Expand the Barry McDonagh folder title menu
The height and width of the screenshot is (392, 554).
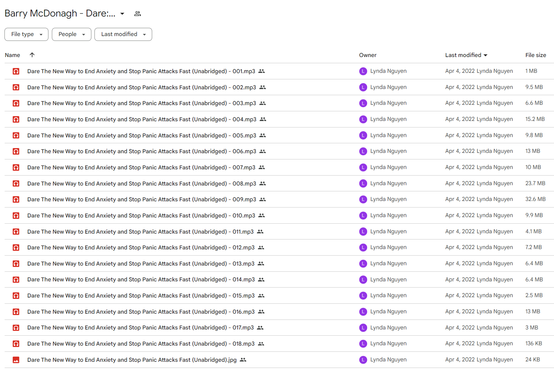(122, 14)
